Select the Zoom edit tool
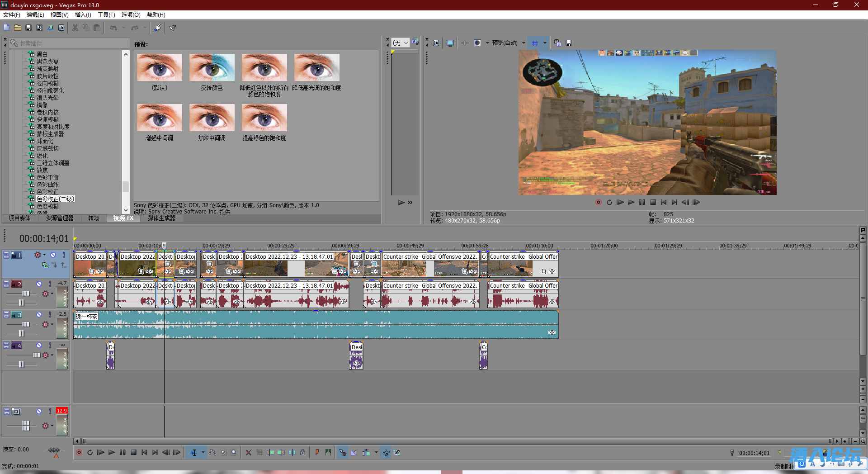The height and width of the screenshot is (474, 868). point(234,452)
